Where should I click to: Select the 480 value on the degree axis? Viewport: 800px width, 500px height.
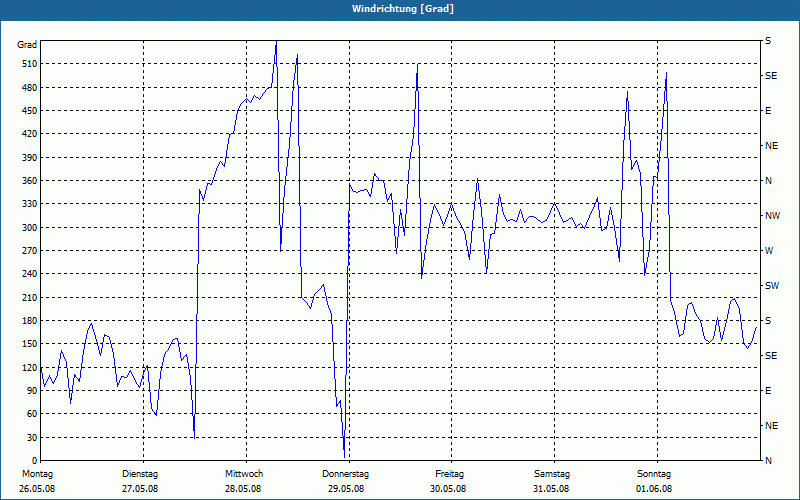click(x=30, y=87)
